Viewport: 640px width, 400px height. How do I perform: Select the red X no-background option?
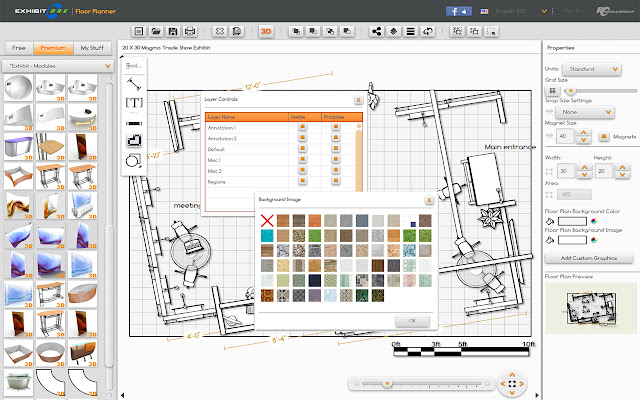click(x=268, y=221)
